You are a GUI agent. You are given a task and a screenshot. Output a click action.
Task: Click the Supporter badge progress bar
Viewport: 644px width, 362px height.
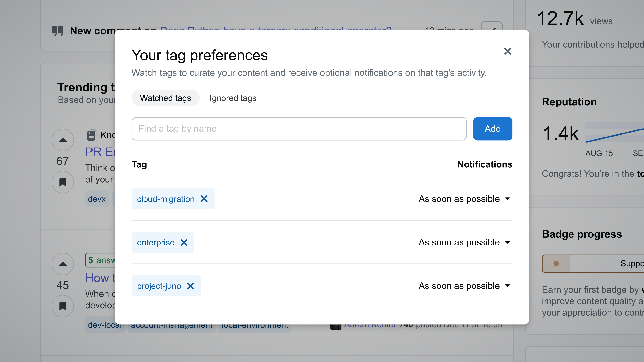[x=593, y=264]
